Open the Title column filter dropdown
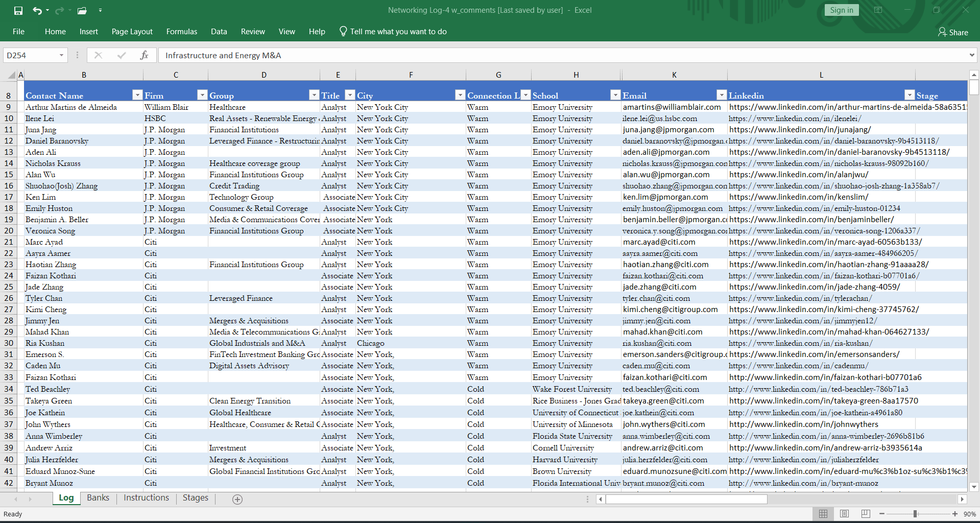The width and height of the screenshot is (980, 523). pos(350,95)
